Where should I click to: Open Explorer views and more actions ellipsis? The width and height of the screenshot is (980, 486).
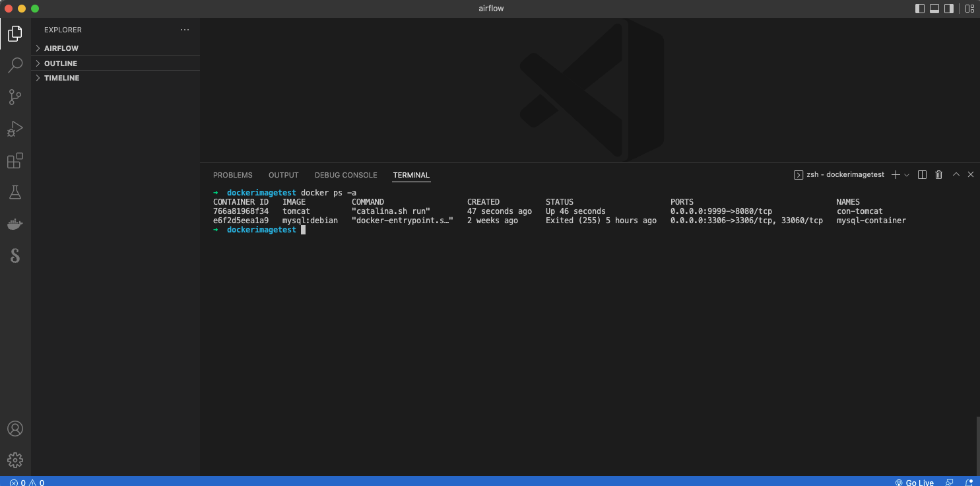(x=185, y=30)
